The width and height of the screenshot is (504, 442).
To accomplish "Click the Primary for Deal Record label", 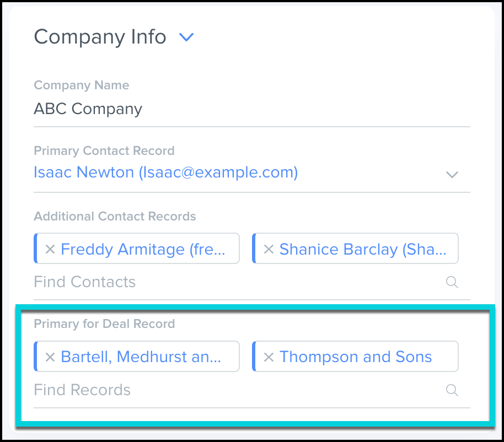I will point(104,324).
